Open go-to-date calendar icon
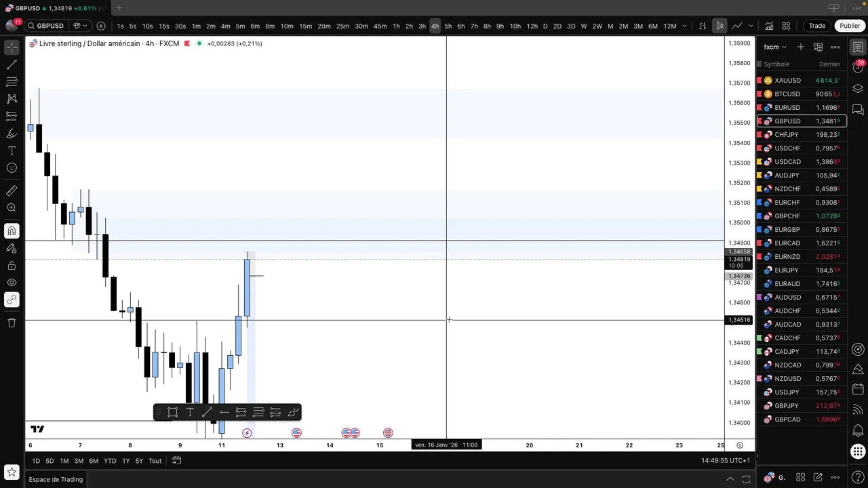The height and width of the screenshot is (488, 868). (176, 461)
